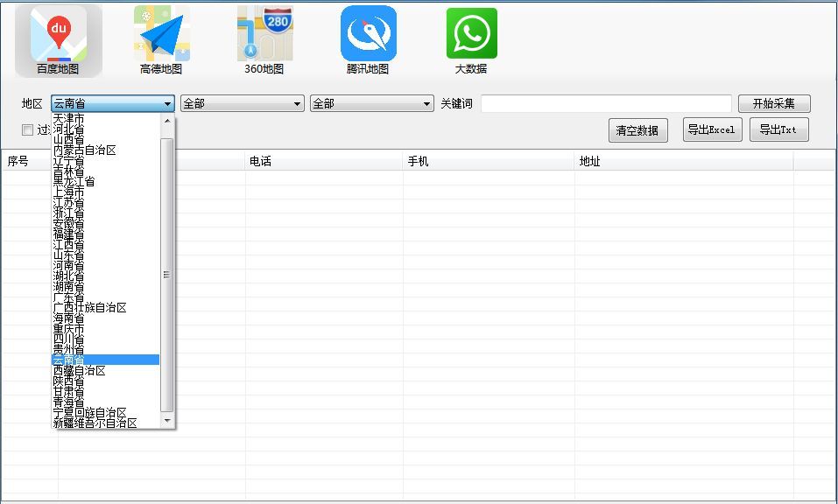Expand the city dropdown showing 全部
The image size is (838, 504).
297,104
